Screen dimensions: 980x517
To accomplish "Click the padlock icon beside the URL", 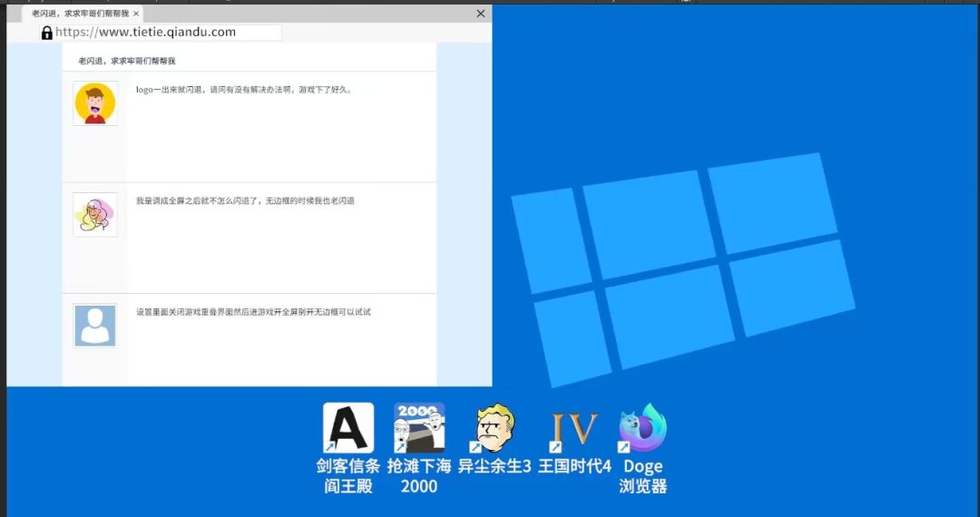I will [x=47, y=33].
